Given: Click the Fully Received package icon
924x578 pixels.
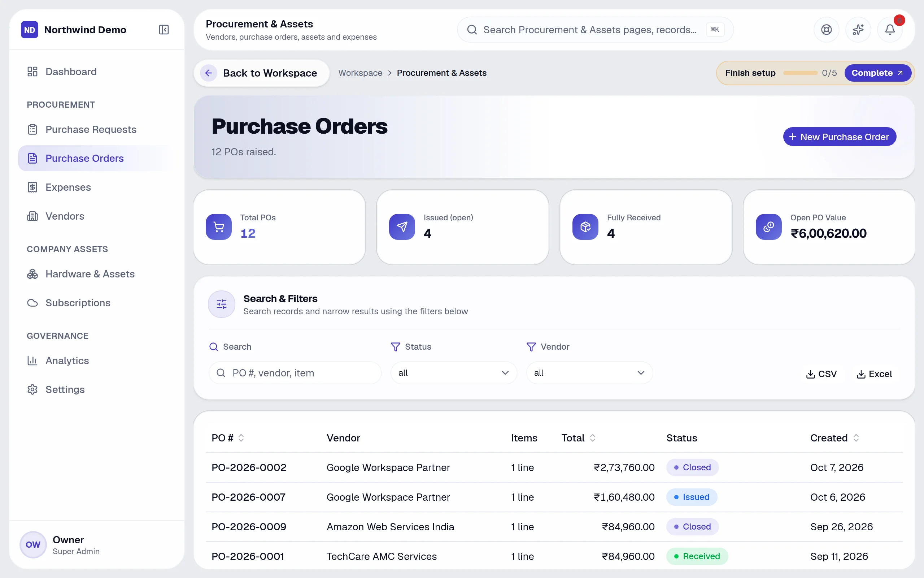Looking at the screenshot, I should pos(585,227).
